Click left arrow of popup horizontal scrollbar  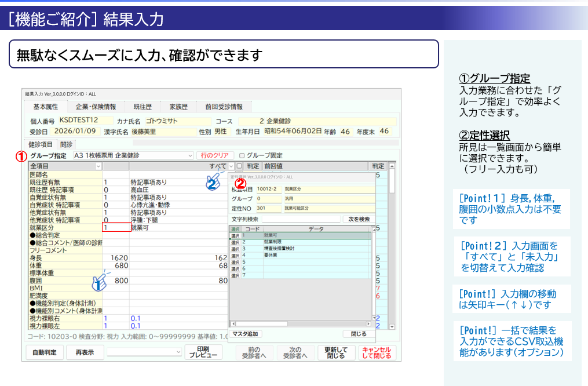coord(233,323)
